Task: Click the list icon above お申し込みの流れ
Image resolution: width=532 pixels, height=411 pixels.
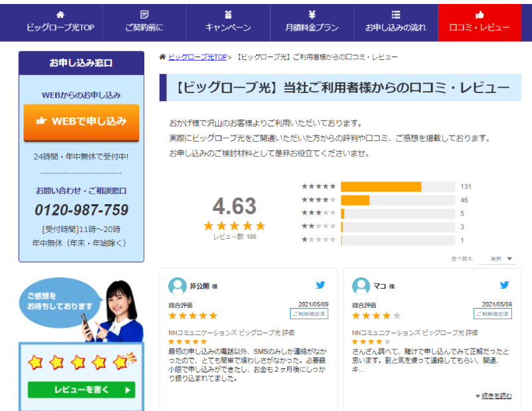Action: 396,15
